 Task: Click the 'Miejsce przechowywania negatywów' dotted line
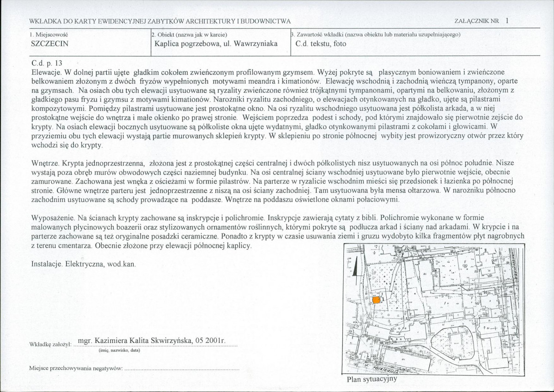click(x=183, y=369)
